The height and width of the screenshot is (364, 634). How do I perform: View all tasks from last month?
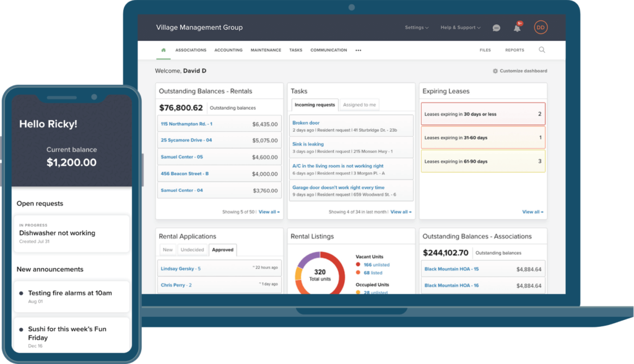(x=401, y=212)
